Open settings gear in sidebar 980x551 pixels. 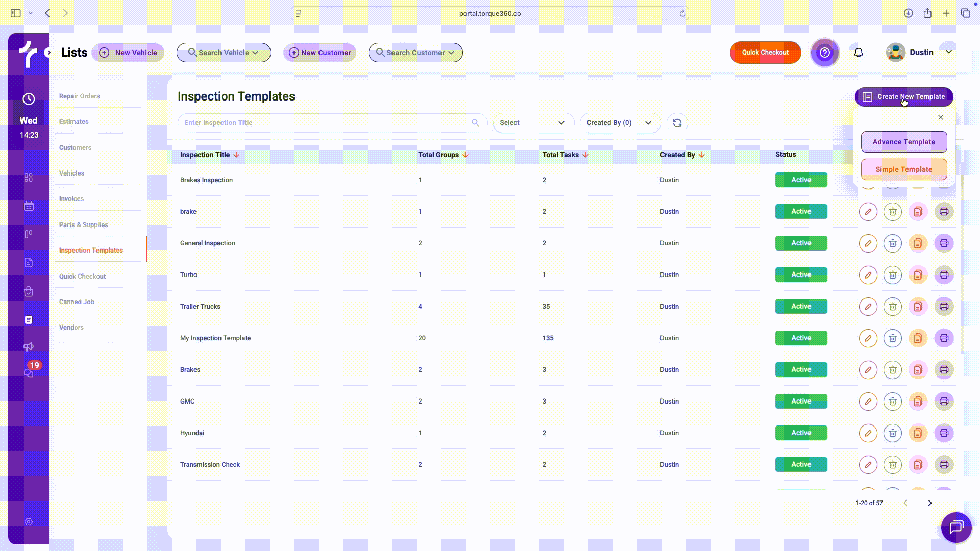29,522
